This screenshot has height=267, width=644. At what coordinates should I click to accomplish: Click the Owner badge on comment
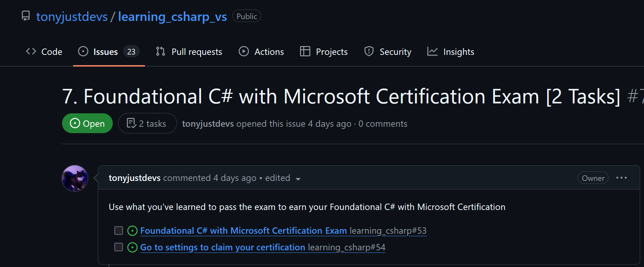[593, 178]
